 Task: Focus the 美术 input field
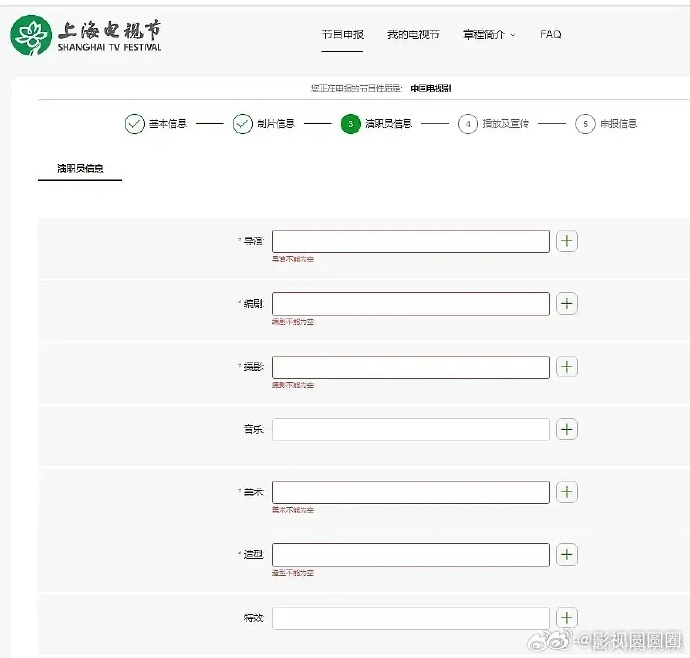click(x=411, y=492)
